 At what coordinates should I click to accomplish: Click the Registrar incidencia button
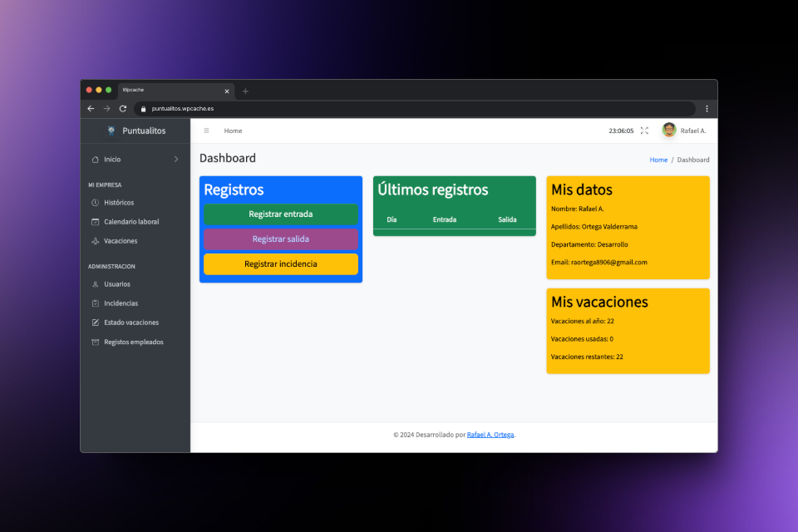(281, 264)
